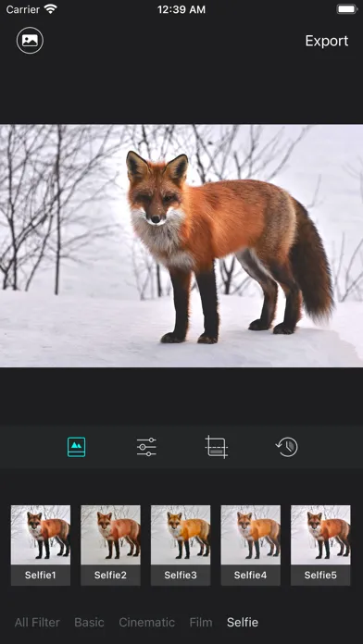The width and height of the screenshot is (363, 644).
Task: Apply the Selfie1 filter thumbnail
Action: [x=41, y=545]
